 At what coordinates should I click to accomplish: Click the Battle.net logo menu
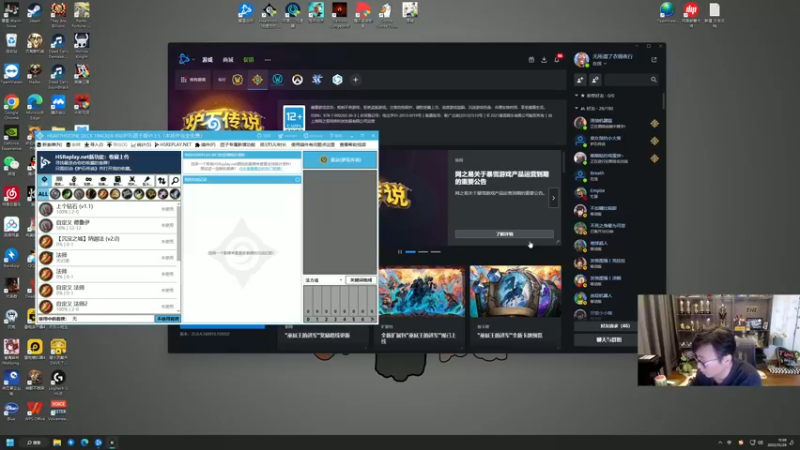point(185,59)
